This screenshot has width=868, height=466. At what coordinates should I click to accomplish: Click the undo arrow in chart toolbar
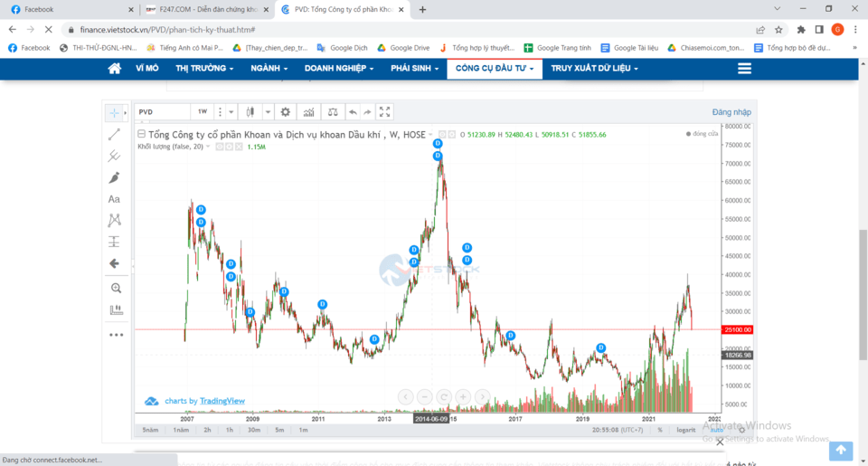pos(353,112)
